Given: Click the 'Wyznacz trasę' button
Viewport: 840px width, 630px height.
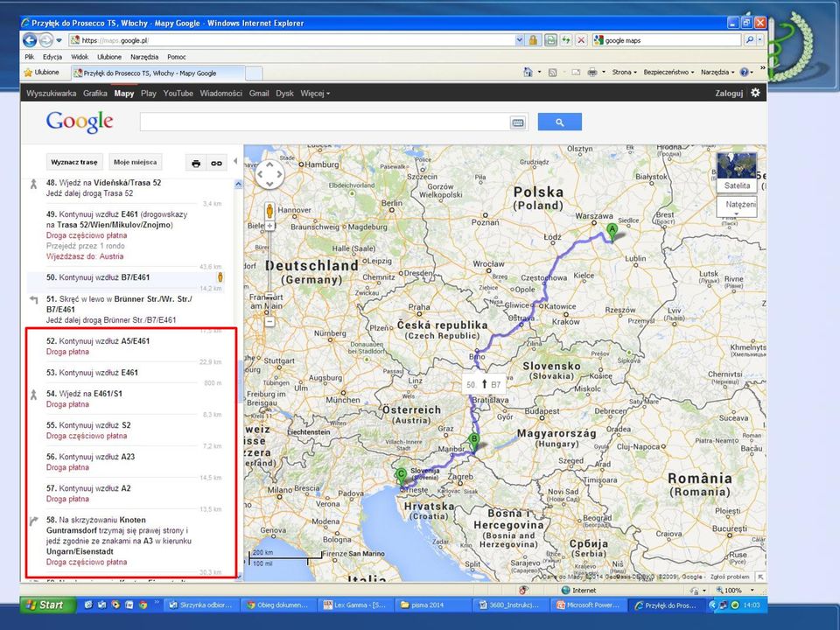Looking at the screenshot, I should (74, 162).
